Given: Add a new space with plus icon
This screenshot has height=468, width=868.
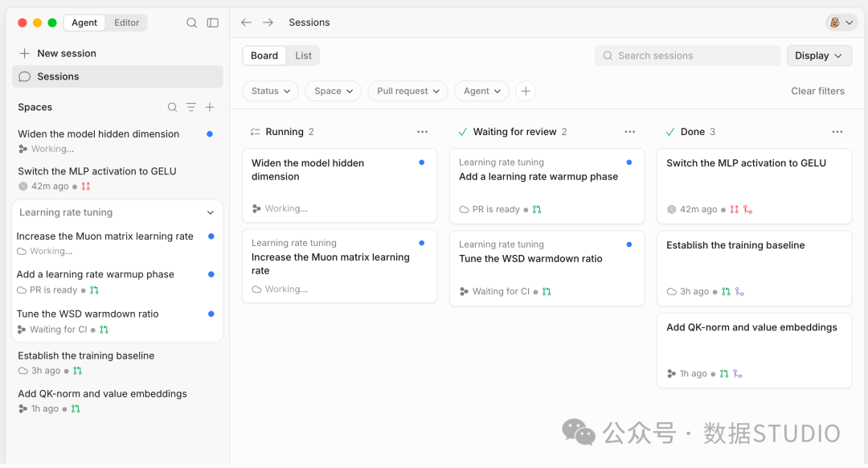Looking at the screenshot, I should click(210, 107).
